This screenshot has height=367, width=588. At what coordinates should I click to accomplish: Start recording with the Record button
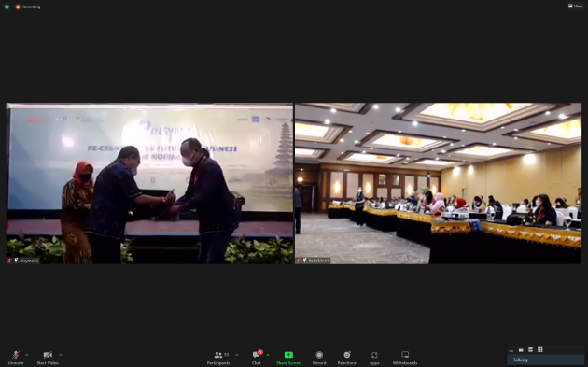pos(319,358)
